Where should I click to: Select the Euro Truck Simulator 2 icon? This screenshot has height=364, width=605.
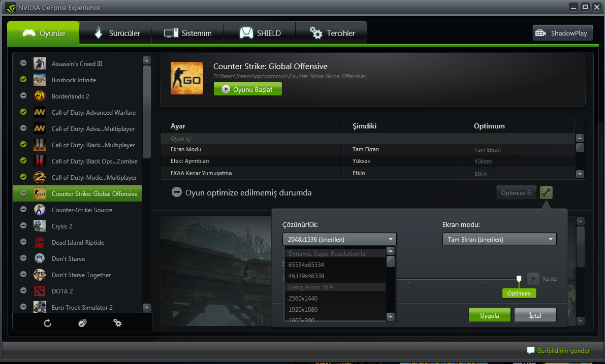point(39,307)
